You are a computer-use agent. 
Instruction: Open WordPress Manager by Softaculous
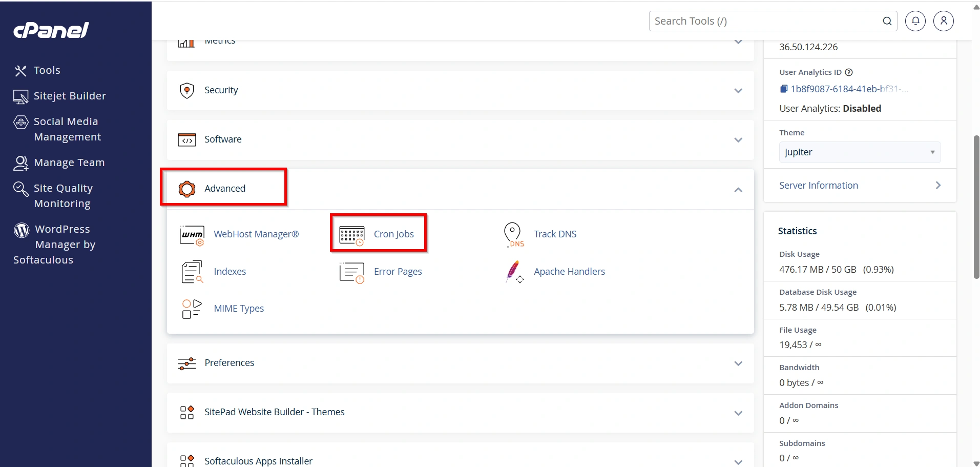click(54, 245)
